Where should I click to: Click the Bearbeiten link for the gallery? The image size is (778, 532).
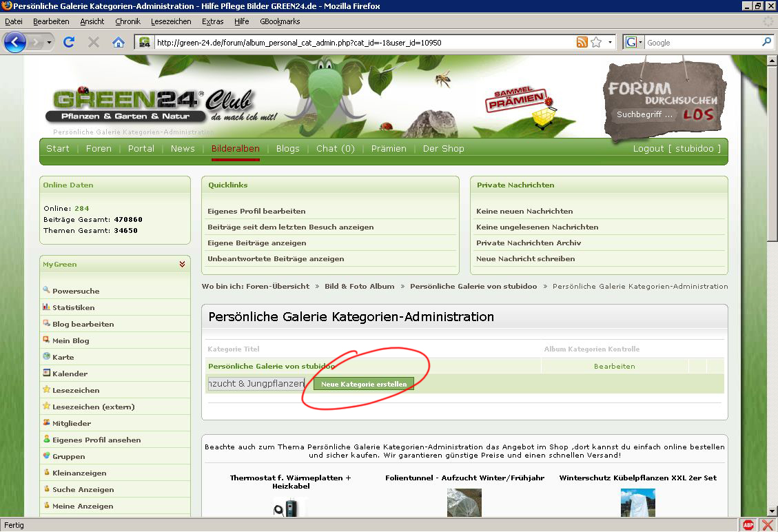click(614, 367)
